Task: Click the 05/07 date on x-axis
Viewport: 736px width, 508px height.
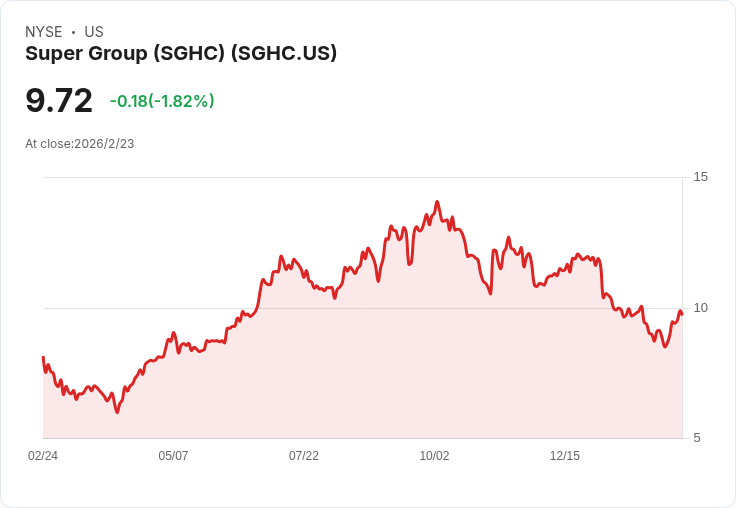Action: click(173, 456)
